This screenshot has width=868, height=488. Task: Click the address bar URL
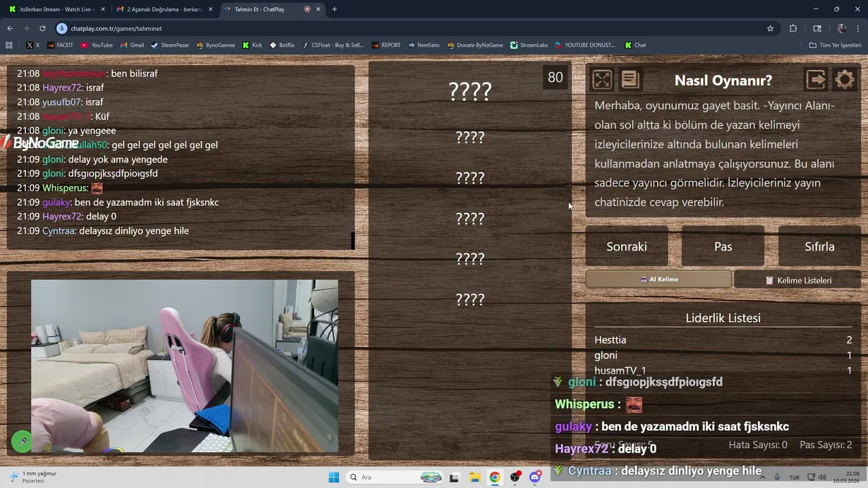pyautogui.click(x=116, y=28)
